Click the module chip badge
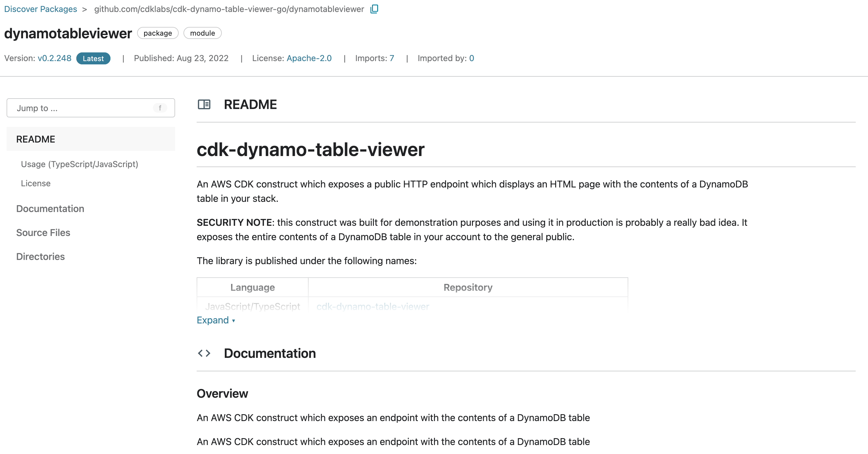 [x=203, y=33]
